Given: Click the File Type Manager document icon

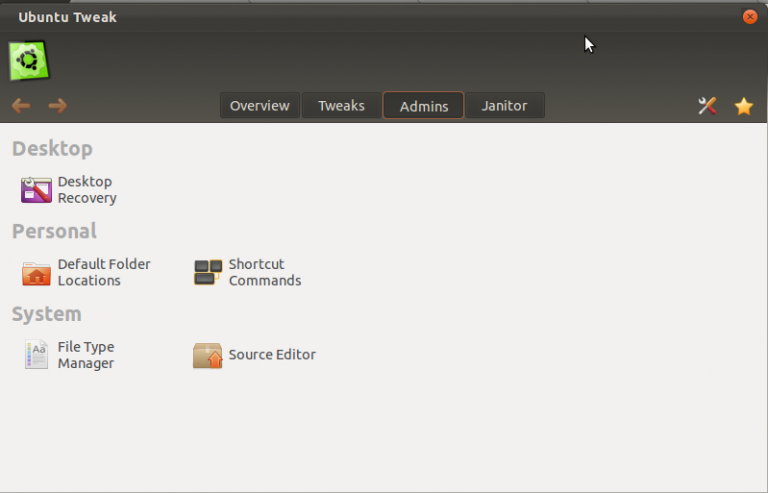Looking at the screenshot, I should (36, 355).
